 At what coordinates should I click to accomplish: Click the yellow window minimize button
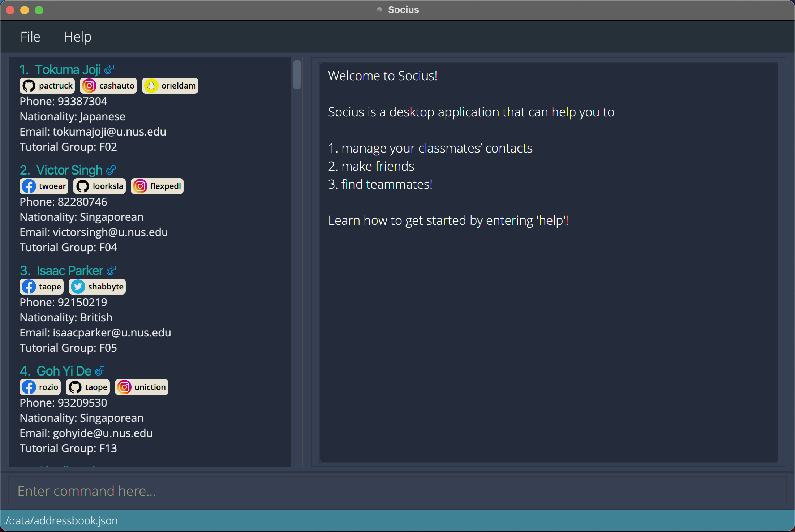tap(25, 10)
